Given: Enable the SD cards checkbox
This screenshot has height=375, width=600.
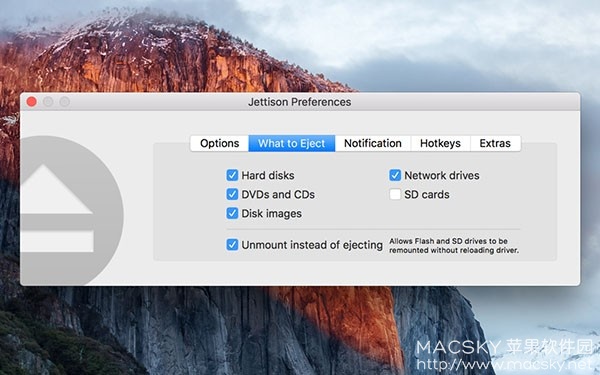Looking at the screenshot, I should 395,194.
